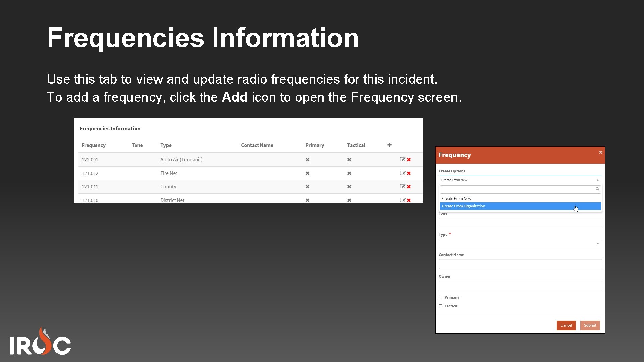Viewport: 644px width, 362px height.
Task: Click the edit icon for frequency 121.012
Action: [x=402, y=173]
